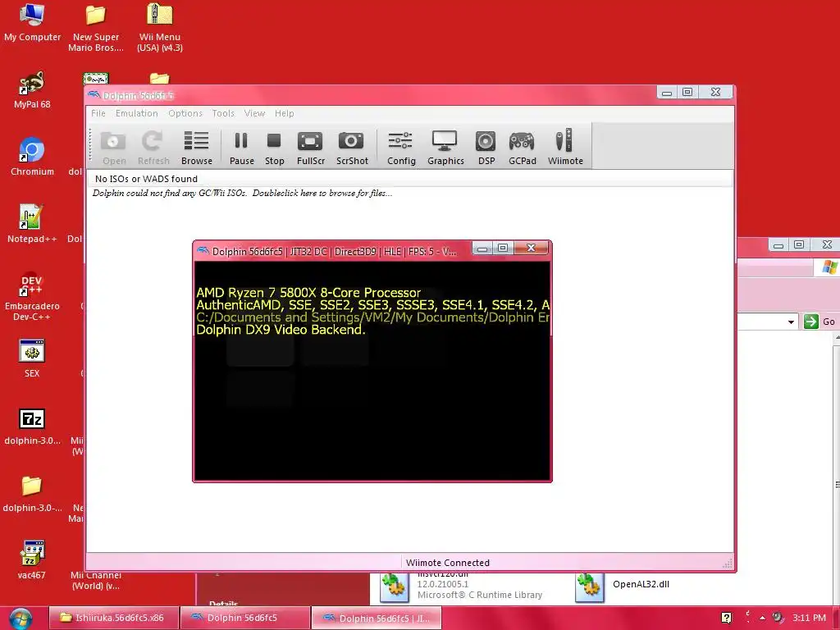The height and width of the screenshot is (630, 840).
Task: Take a screenshot with ScrShot icon
Action: [352, 148]
